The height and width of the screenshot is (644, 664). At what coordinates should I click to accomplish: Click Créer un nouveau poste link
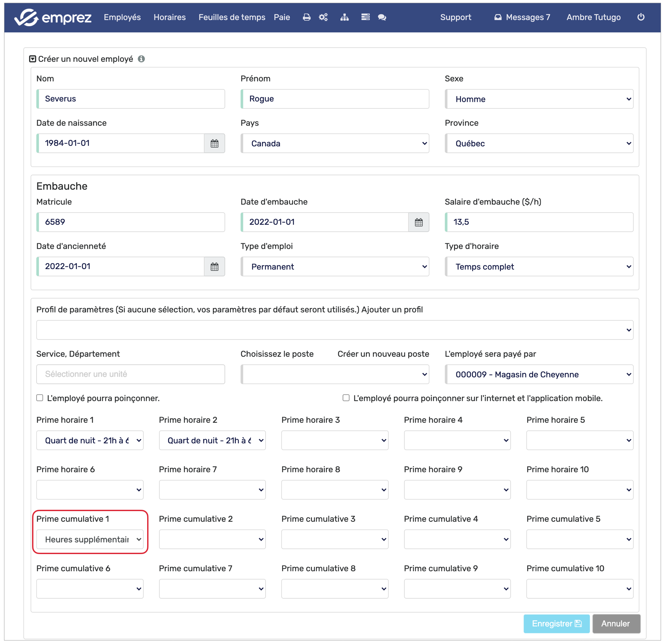click(383, 354)
